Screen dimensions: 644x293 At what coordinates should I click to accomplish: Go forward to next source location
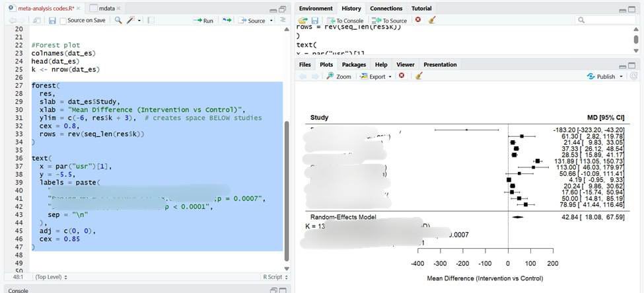23,20
